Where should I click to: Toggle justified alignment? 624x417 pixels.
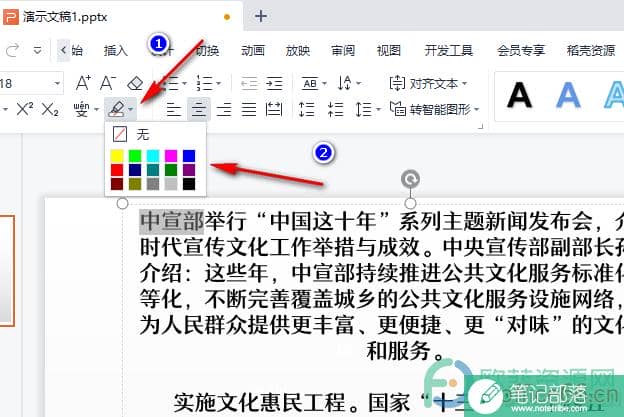[249, 109]
